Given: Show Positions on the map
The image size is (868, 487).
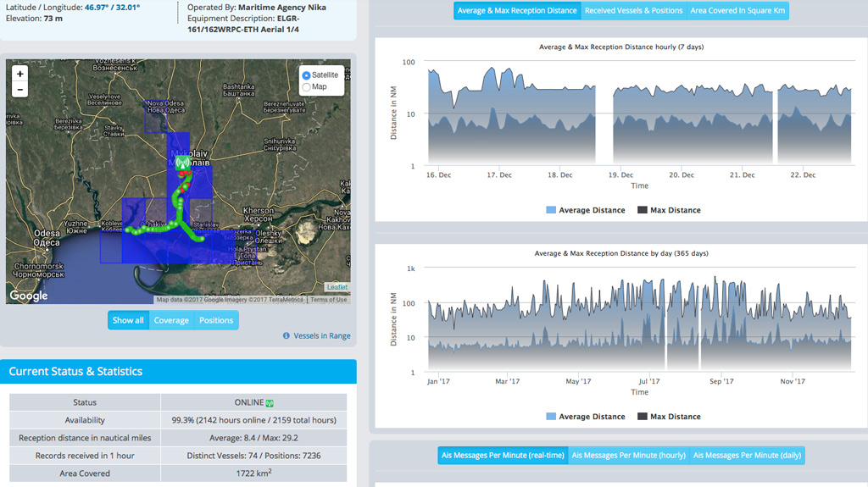Looking at the screenshot, I should click(216, 320).
